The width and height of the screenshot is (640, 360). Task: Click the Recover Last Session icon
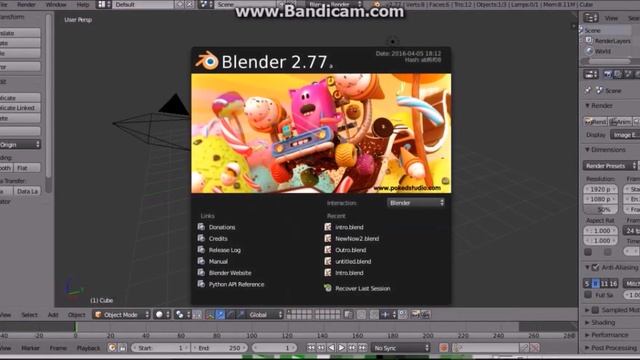pos(327,288)
